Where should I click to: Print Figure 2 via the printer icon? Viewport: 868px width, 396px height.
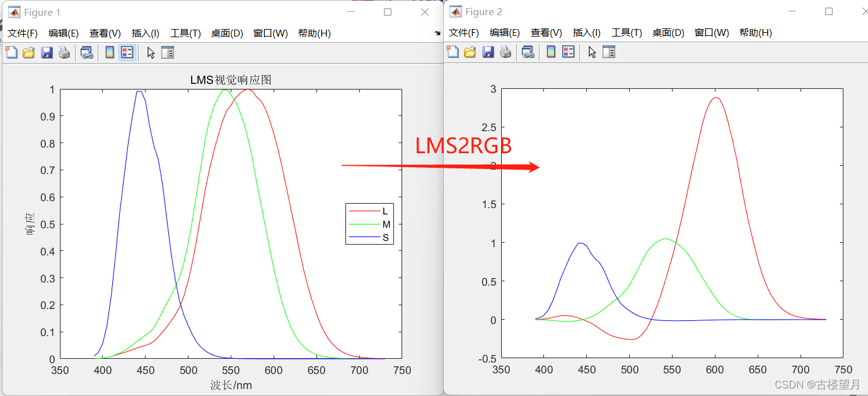click(x=505, y=52)
